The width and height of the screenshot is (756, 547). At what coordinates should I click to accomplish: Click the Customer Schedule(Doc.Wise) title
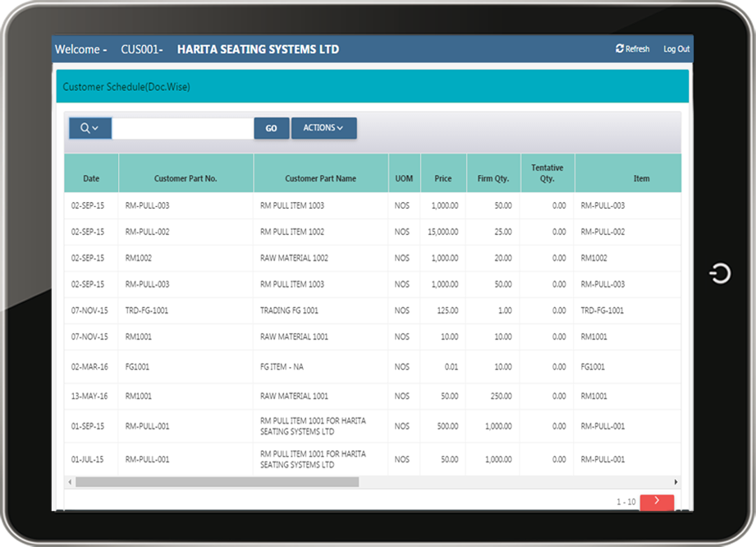coord(126,87)
